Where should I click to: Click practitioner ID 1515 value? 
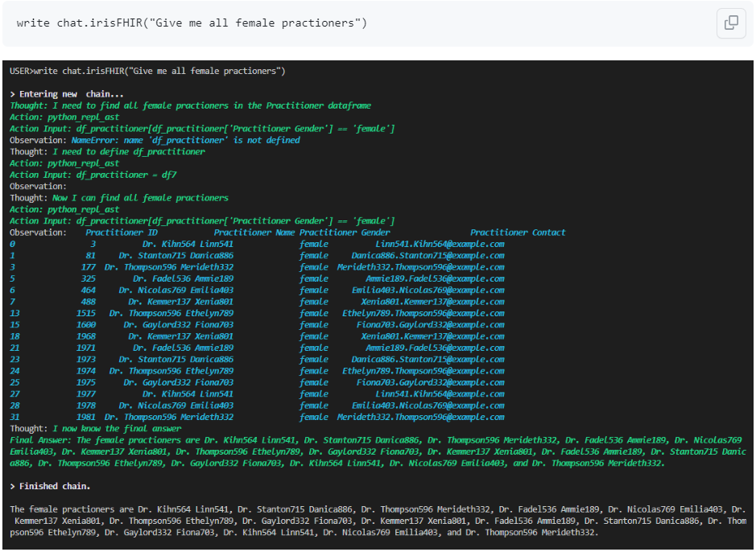click(x=86, y=313)
